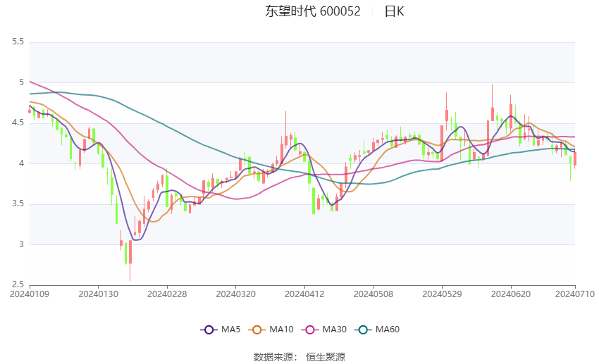Click the 20240529 date axis label
The width and height of the screenshot is (599, 364).
[442, 294]
